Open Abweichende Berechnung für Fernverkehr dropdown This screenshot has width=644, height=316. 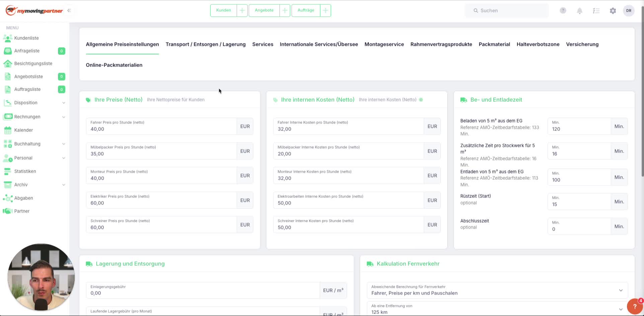pos(497,290)
